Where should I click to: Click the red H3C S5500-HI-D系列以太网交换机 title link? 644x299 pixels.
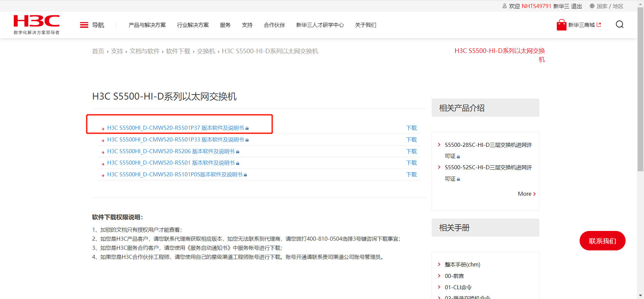(x=500, y=55)
